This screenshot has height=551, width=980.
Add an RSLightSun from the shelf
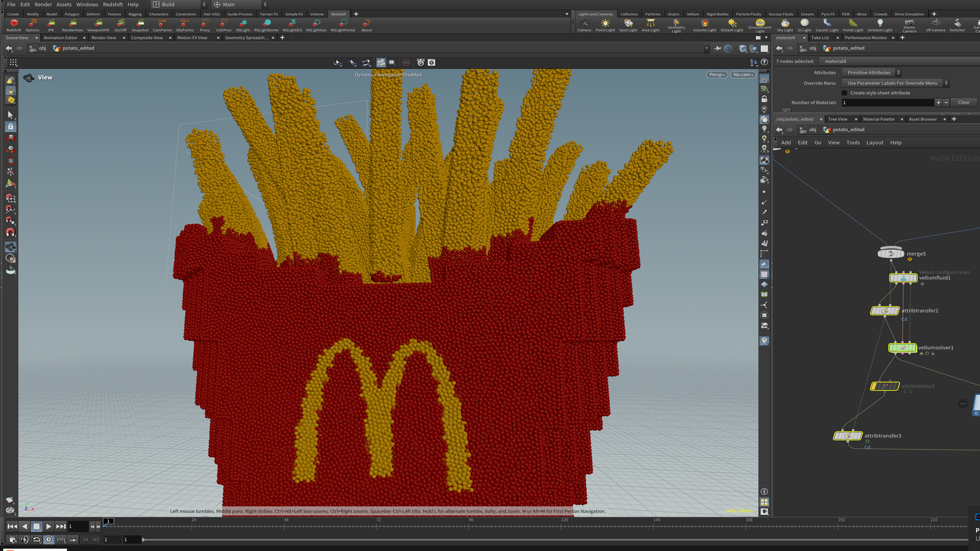point(316,26)
